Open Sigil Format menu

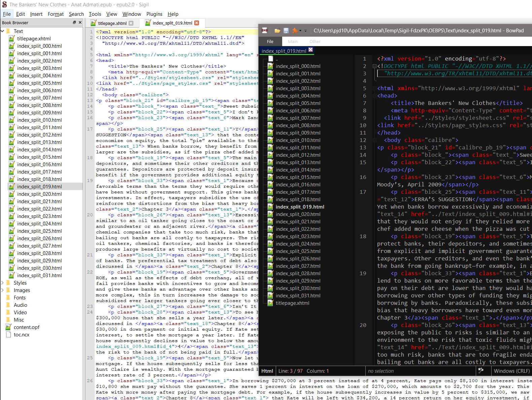(x=56, y=14)
